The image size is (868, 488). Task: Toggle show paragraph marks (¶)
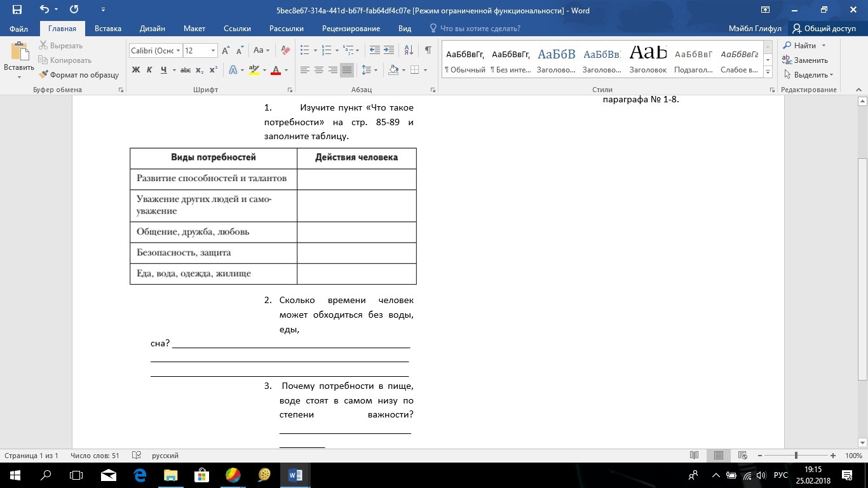(428, 50)
